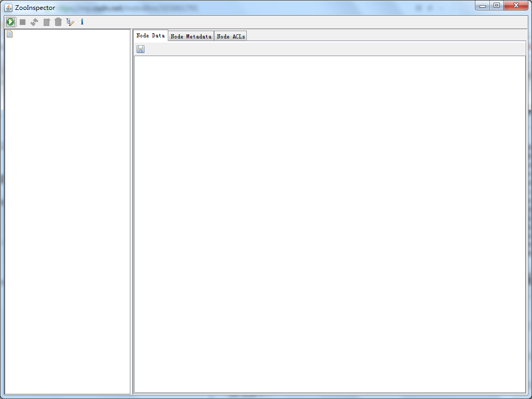Click the splitter between tree and data panels
The width and height of the screenshot is (532, 399).
[x=132, y=208]
